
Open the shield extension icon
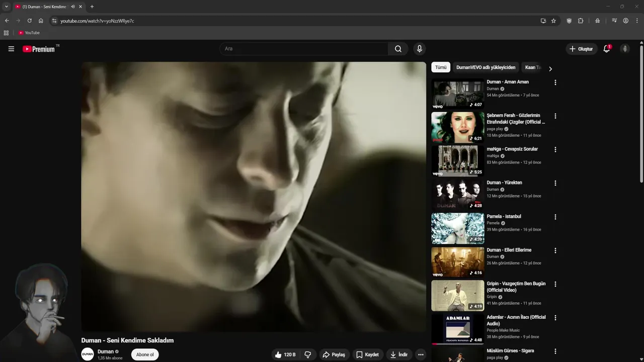(x=569, y=21)
